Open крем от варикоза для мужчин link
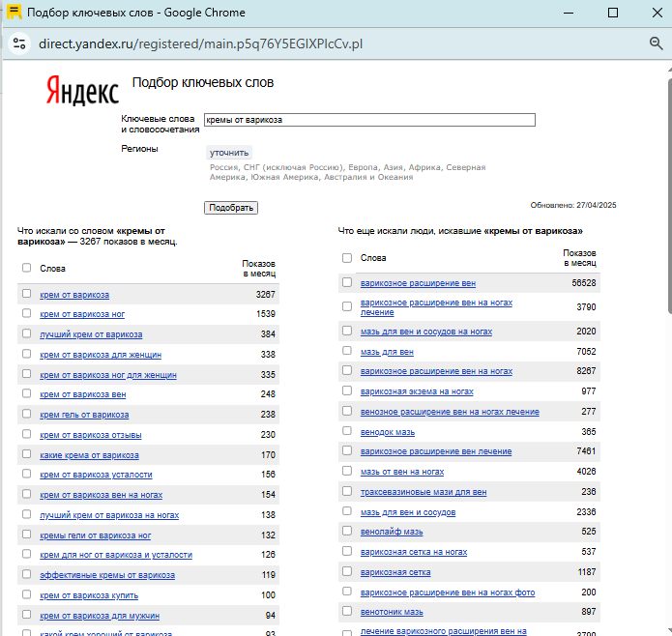 coord(100,616)
